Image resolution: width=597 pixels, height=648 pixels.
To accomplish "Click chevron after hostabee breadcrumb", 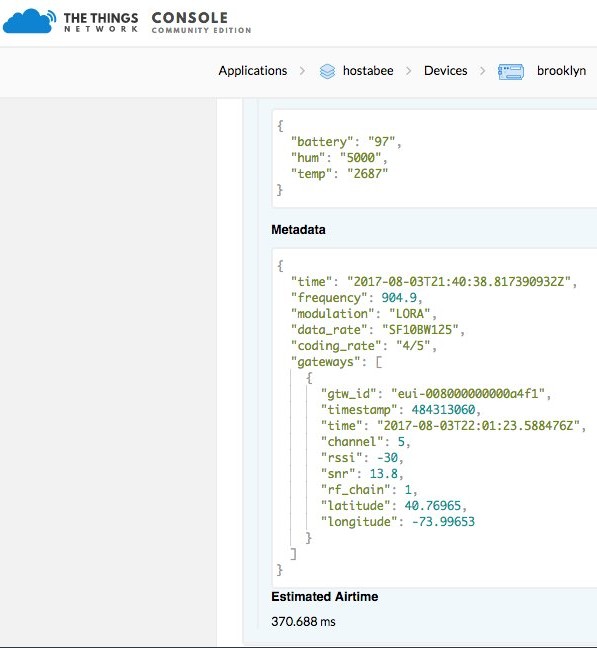I will [409, 71].
